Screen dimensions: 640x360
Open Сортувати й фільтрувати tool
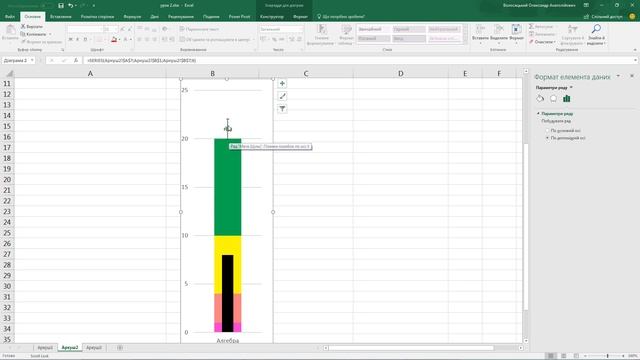tap(572, 35)
